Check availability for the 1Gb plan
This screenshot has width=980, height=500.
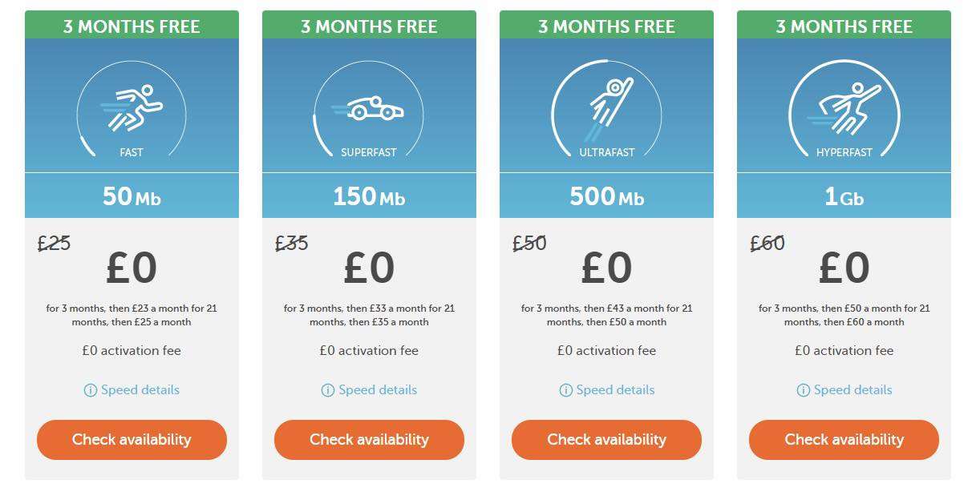[x=844, y=440]
